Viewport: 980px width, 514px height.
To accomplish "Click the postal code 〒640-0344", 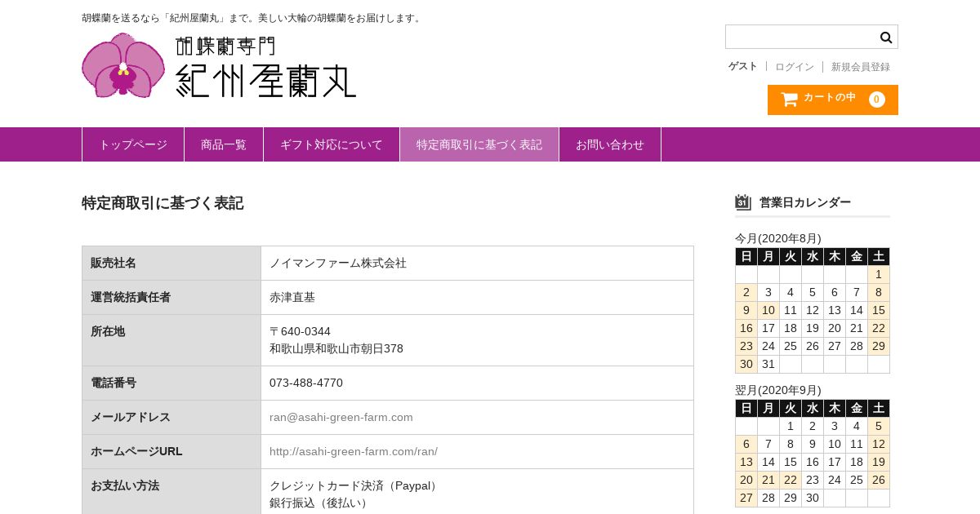I will click(300, 331).
